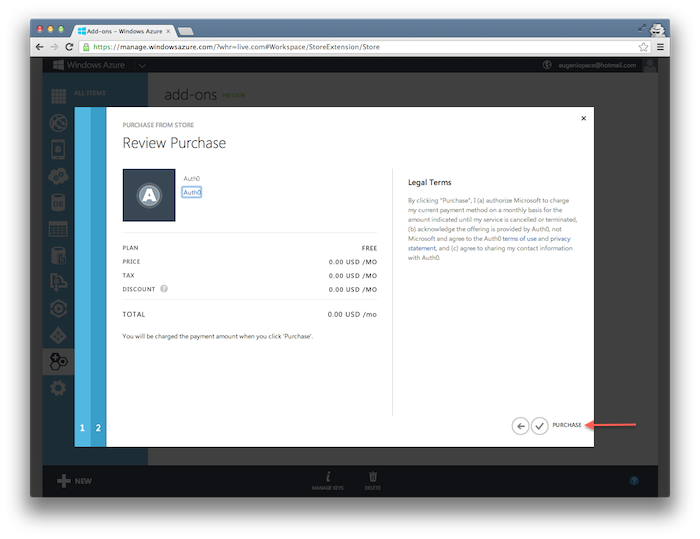Viewport: 700px width, 539px height.
Task: Expand the Windows Azure header dropdown chevron
Action: tap(142, 66)
